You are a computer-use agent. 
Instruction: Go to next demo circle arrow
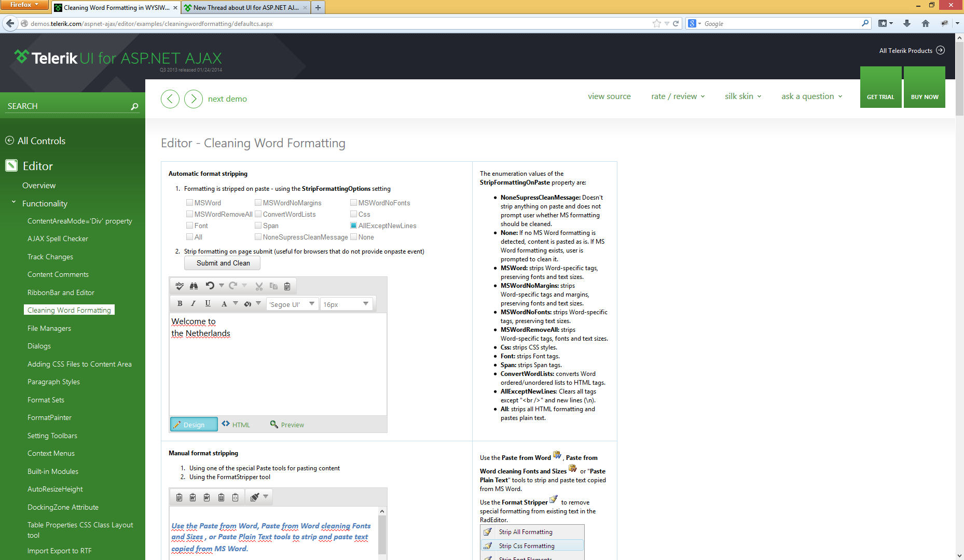click(x=194, y=99)
